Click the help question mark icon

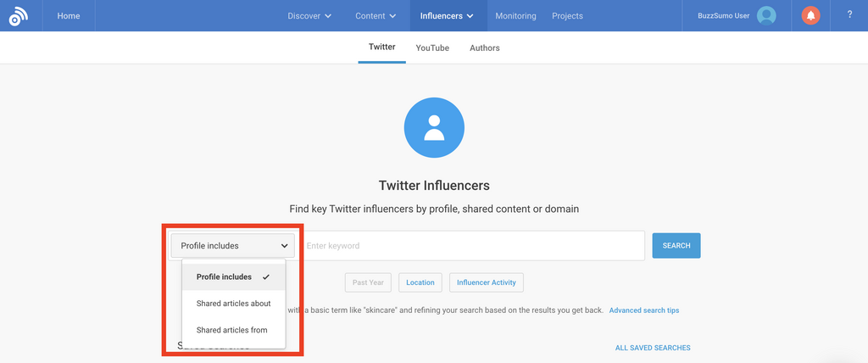(x=849, y=15)
